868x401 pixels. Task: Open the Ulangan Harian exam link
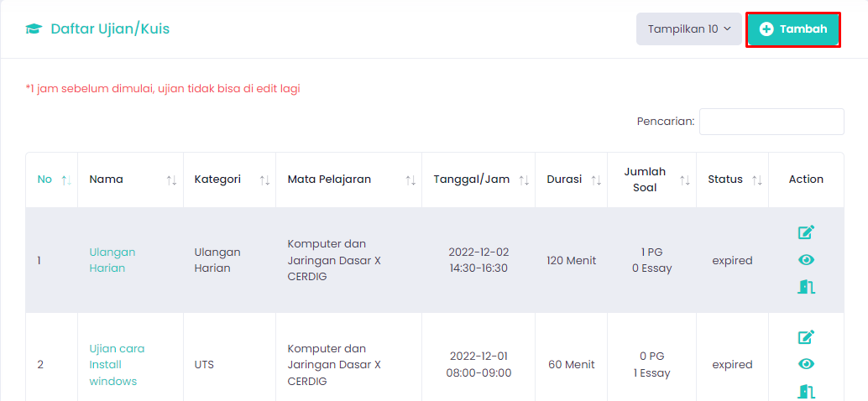pyautogui.click(x=112, y=260)
